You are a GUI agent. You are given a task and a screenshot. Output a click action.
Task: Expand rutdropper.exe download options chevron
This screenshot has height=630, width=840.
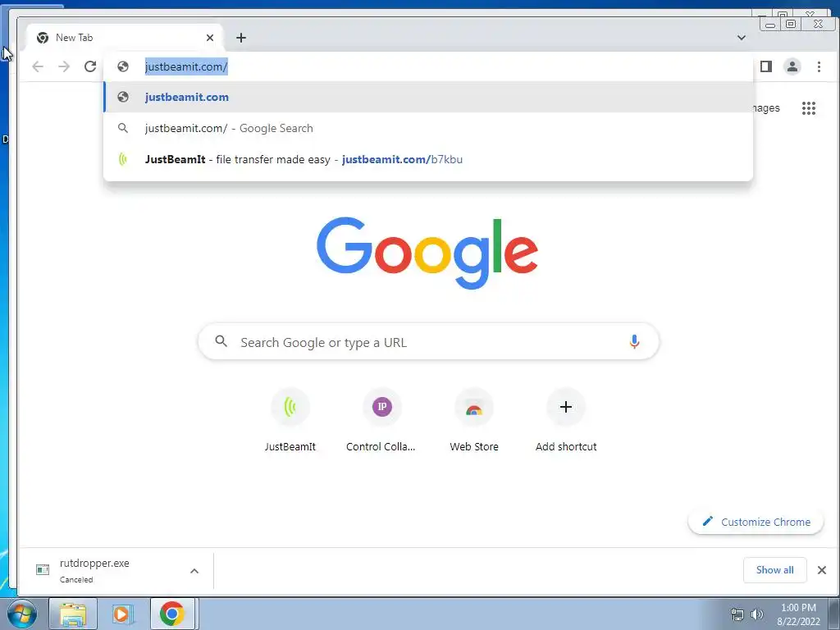tap(194, 571)
